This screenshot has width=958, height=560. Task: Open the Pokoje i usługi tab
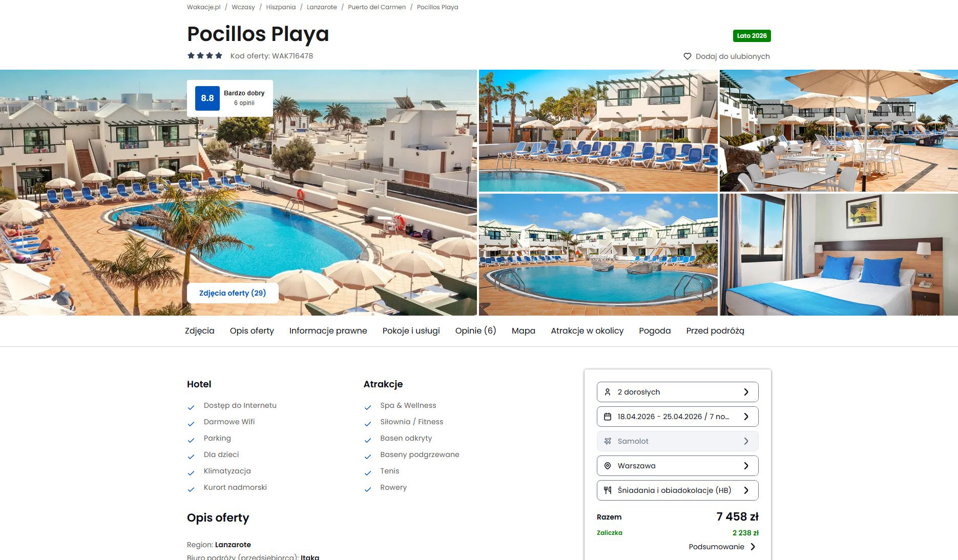411,331
